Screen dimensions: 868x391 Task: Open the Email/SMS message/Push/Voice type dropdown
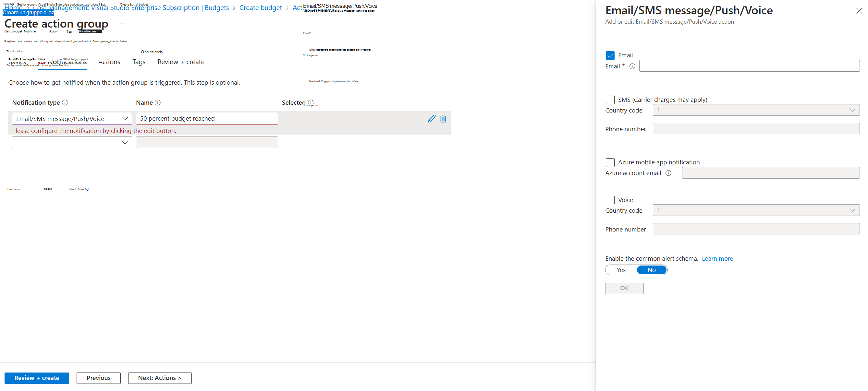[x=124, y=119]
